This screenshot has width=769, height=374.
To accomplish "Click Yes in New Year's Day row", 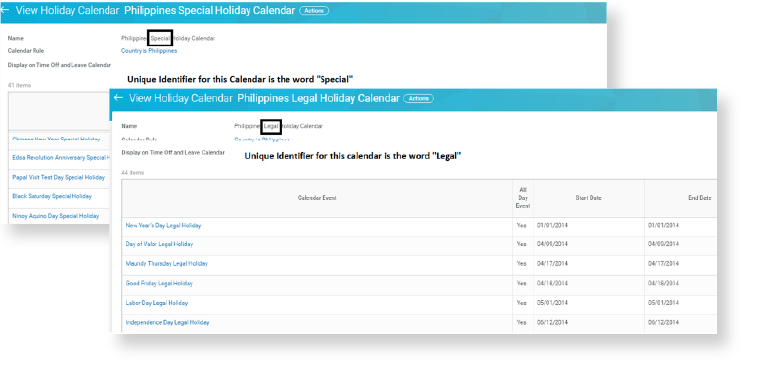I will 521,225.
